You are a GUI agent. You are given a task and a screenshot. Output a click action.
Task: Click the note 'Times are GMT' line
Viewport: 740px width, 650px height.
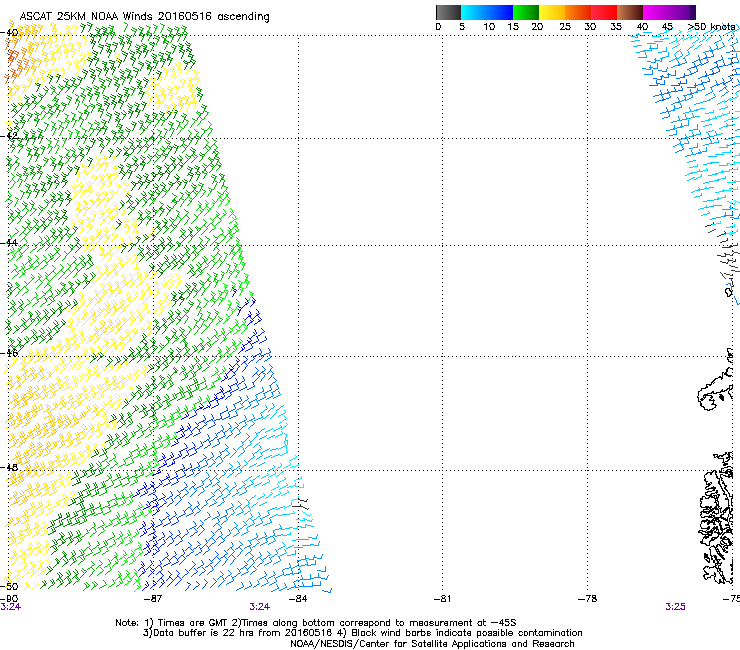(x=316, y=623)
